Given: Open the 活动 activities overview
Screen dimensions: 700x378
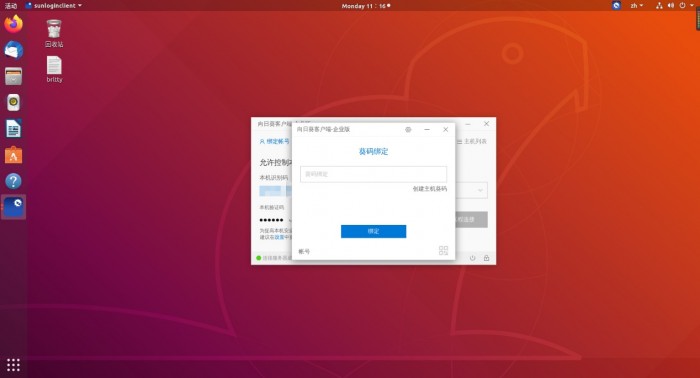Looking at the screenshot, I should (x=11, y=5).
